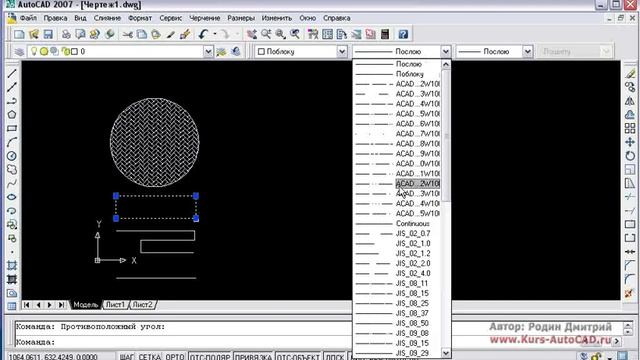Toggle ОРТО ortho mode
The width and height of the screenshot is (640, 360).
click(175, 357)
